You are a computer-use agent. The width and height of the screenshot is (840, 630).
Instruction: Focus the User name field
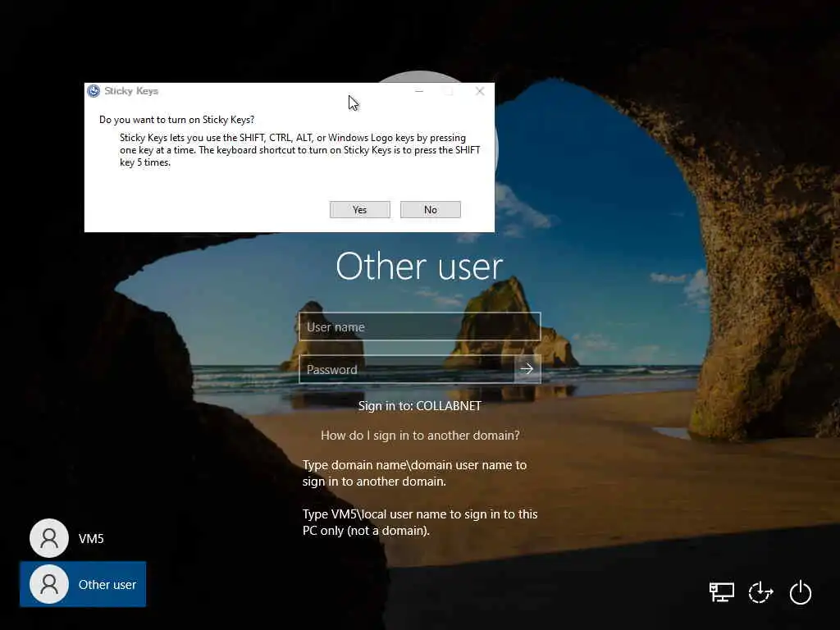(419, 326)
